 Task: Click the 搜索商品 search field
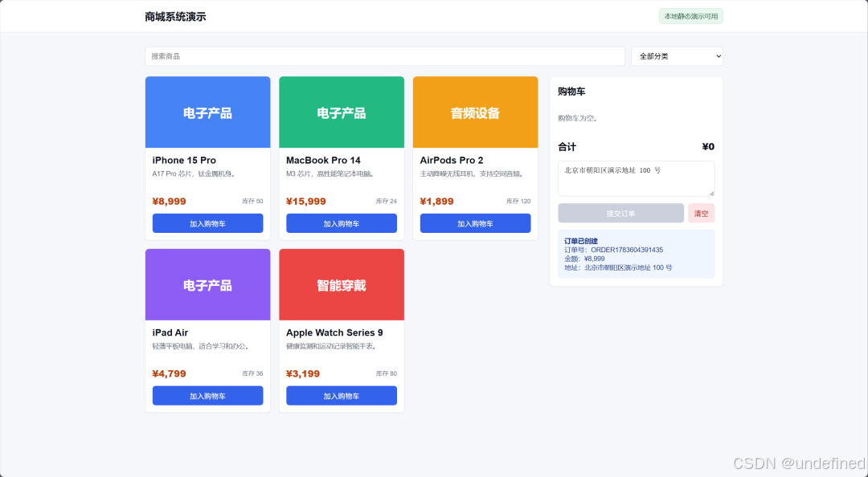click(x=385, y=56)
